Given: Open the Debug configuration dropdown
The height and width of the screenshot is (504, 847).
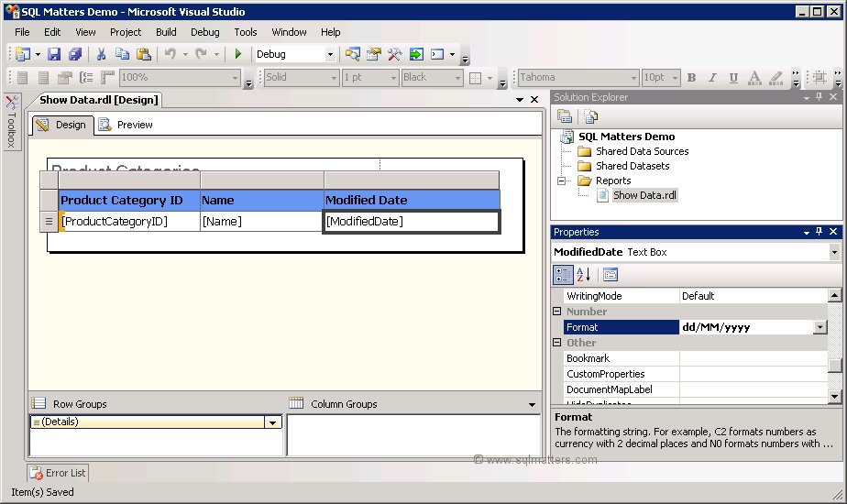Looking at the screenshot, I should tap(330, 55).
